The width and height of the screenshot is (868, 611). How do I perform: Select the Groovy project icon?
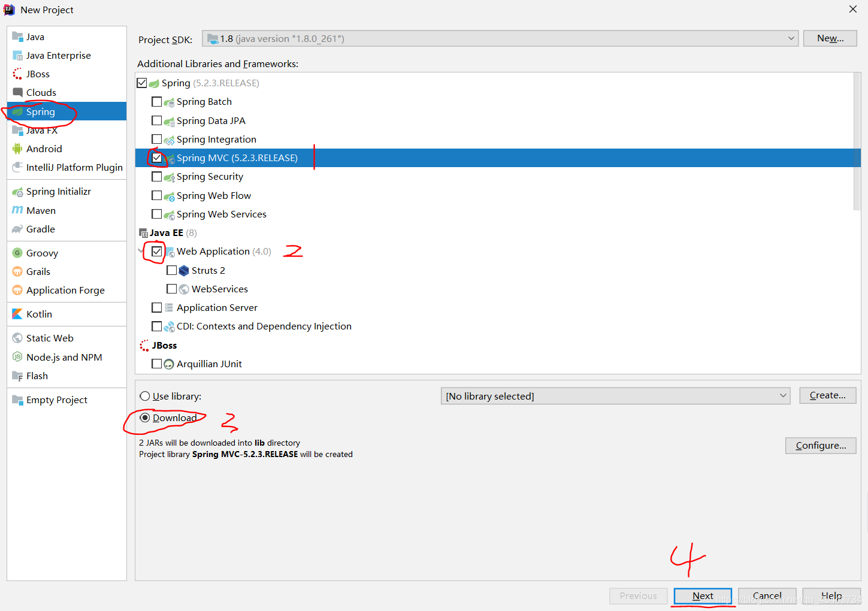[17, 253]
